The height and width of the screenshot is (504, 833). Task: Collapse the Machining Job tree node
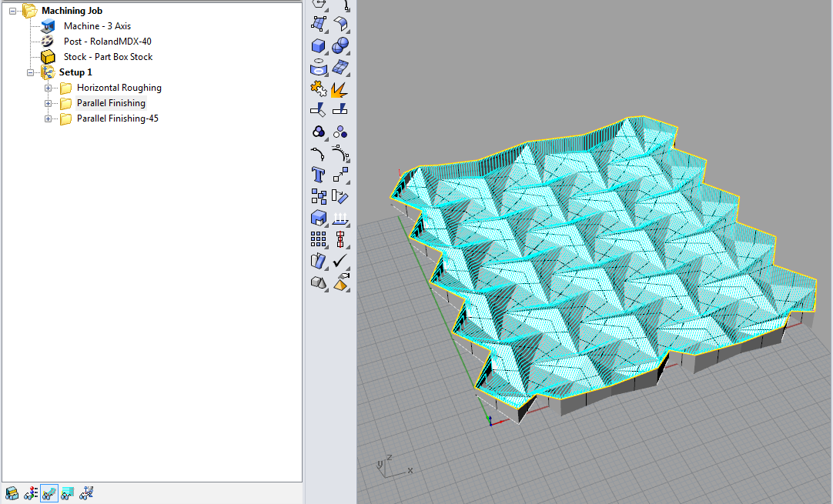point(13,11)
